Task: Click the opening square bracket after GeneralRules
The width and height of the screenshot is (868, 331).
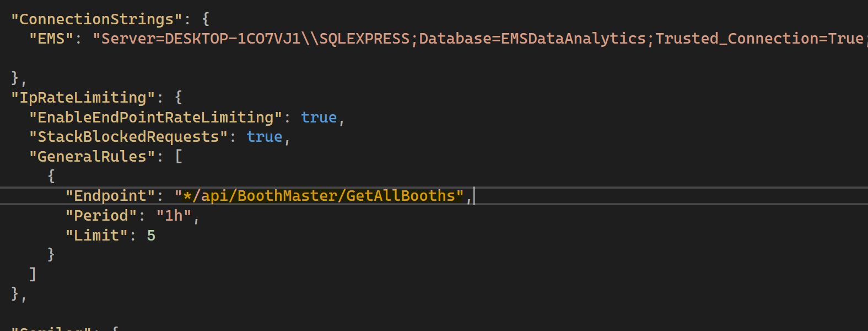Action: (179, 157)
